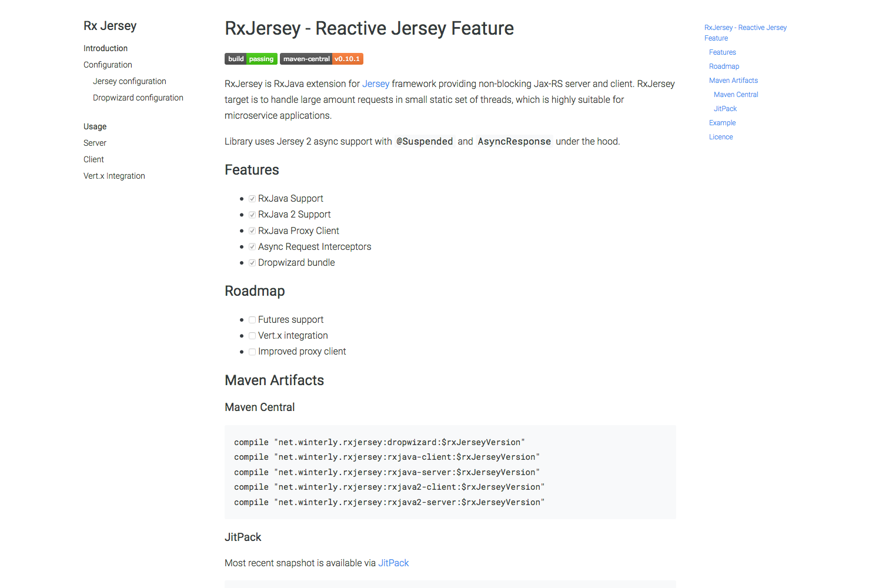This screenshot has height=588, width=882.
Task: Click the @Suspended inline code
Action: tap(425, 142)
